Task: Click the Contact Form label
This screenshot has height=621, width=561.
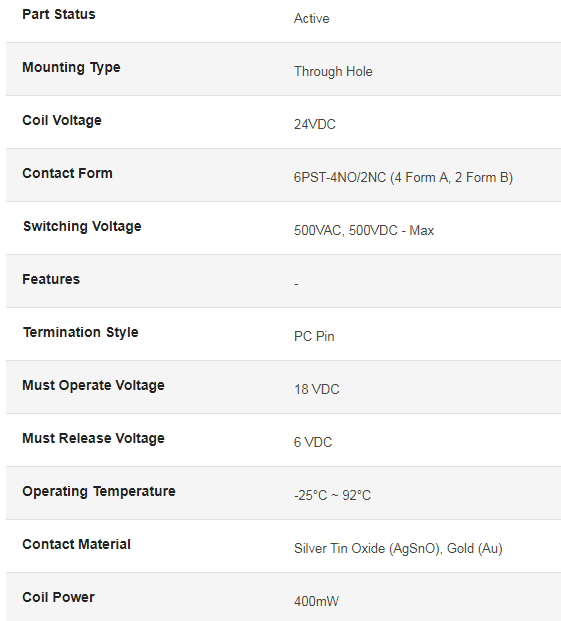Action: [x=67, y=173]
